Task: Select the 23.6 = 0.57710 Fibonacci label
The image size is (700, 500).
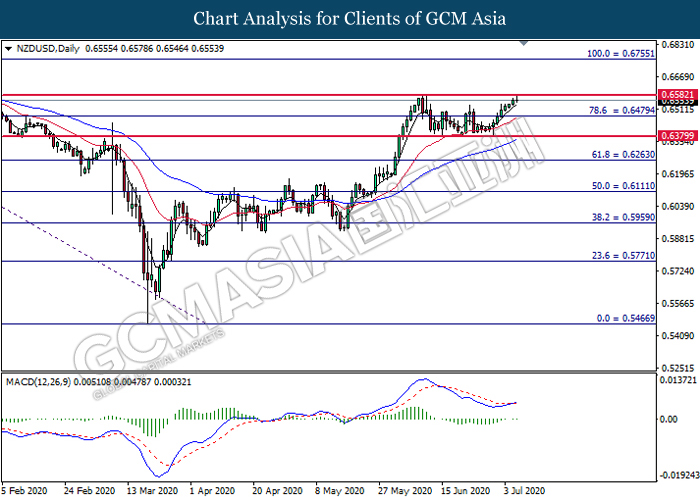Action: click(x=620, y=256)
